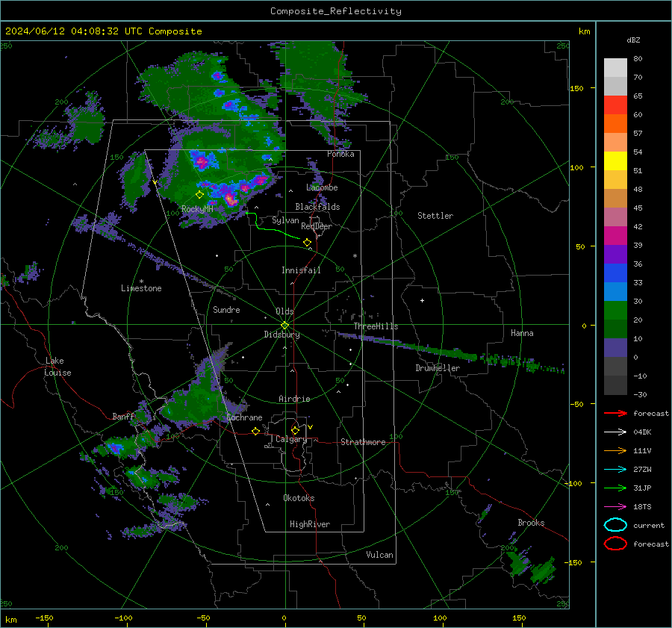Image resolution: width=672 pixels, height=628 pixels.
Task: Click the 27ZW legend text
Action: click(642, 470)
